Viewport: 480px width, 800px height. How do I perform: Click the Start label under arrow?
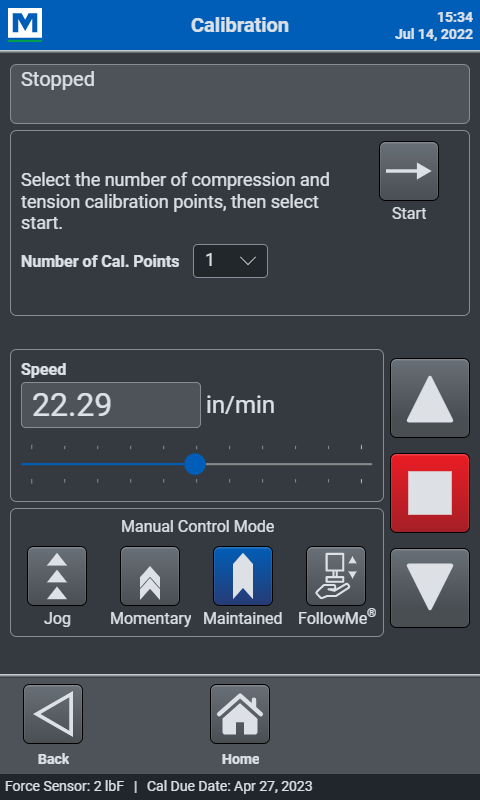click(x=409, y=213)
